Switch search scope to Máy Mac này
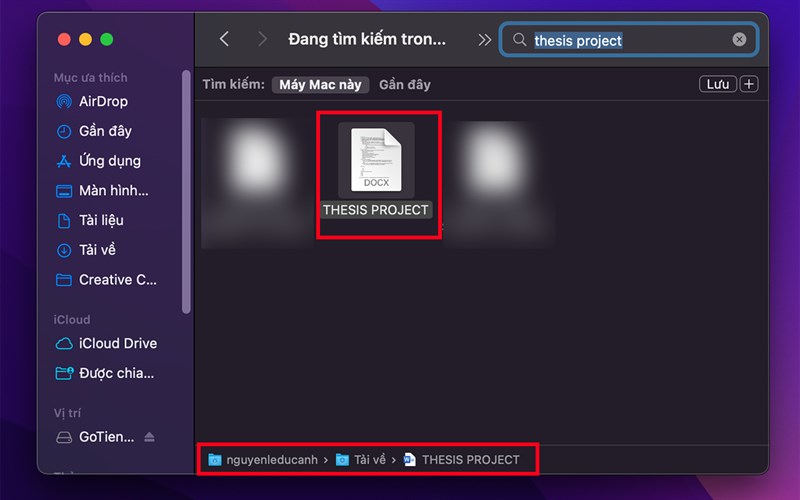 click(320, 85)
